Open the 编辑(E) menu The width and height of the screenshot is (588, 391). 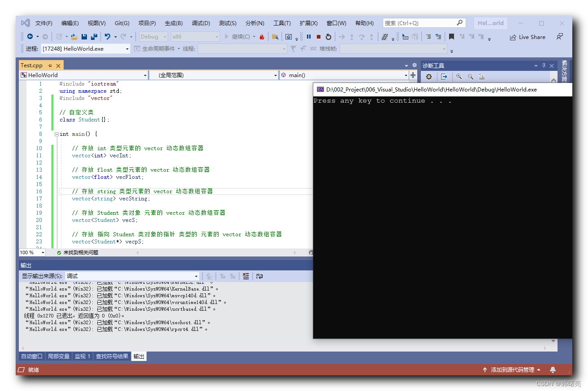click(x=70, y=23)
